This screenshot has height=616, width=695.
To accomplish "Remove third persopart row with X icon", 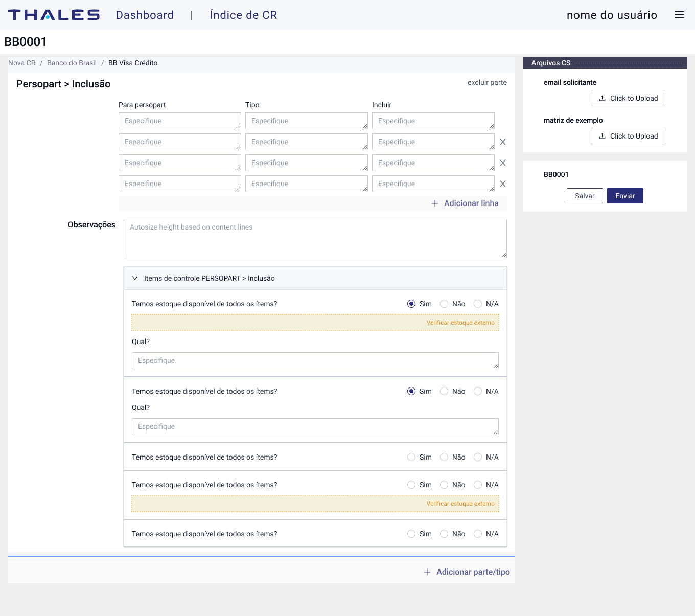I will click(503, 163).
